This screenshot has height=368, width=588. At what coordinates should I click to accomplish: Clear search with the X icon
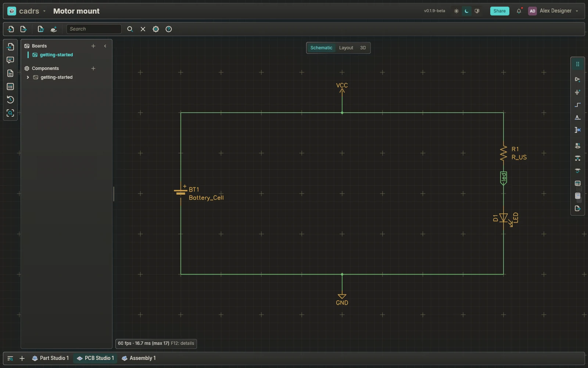coord(143,29)
